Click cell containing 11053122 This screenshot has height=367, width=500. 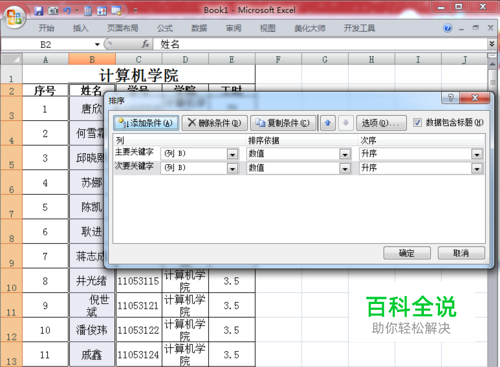click(138, 330)
